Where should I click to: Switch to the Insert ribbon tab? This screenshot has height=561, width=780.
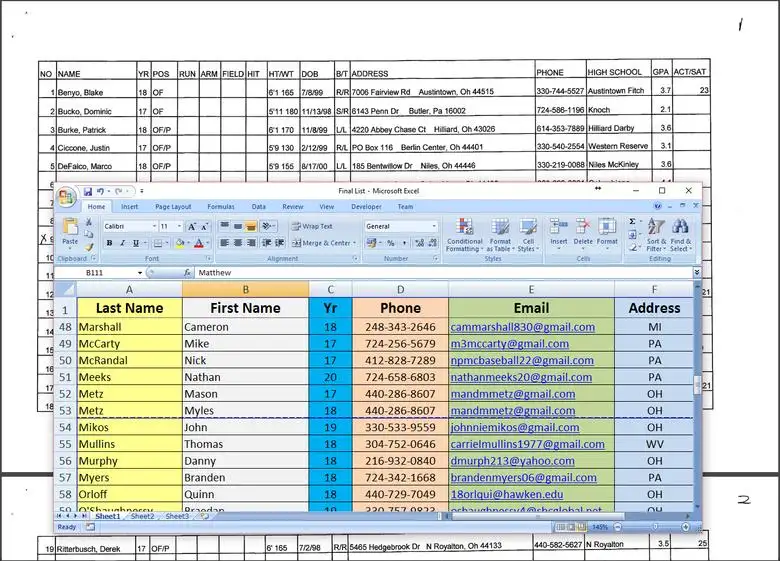pos(129,206)
